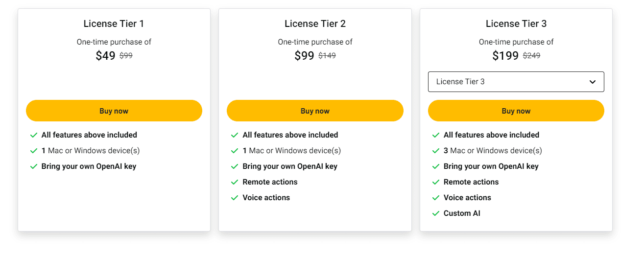Click the dropdown chevron arrow in Tier 3
The width and height of the screenshot is (644, 256).
click(593, 82)
